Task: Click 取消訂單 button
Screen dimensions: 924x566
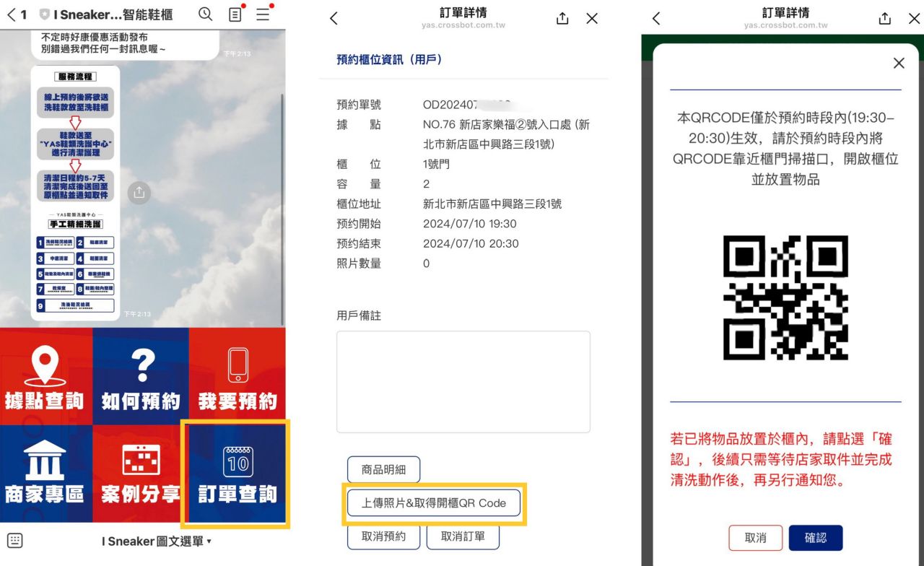Action: pyautogui.click(x=463, y=536)
